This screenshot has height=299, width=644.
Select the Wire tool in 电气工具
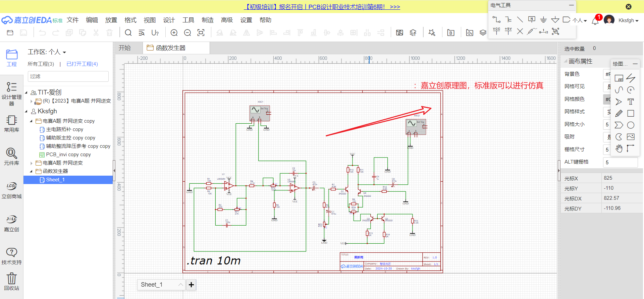(496, 19)
